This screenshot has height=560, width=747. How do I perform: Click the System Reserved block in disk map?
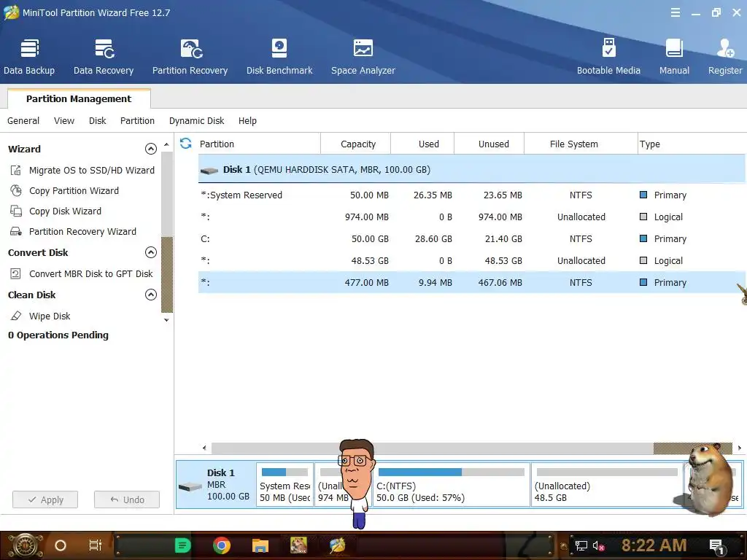coord(285,485)
